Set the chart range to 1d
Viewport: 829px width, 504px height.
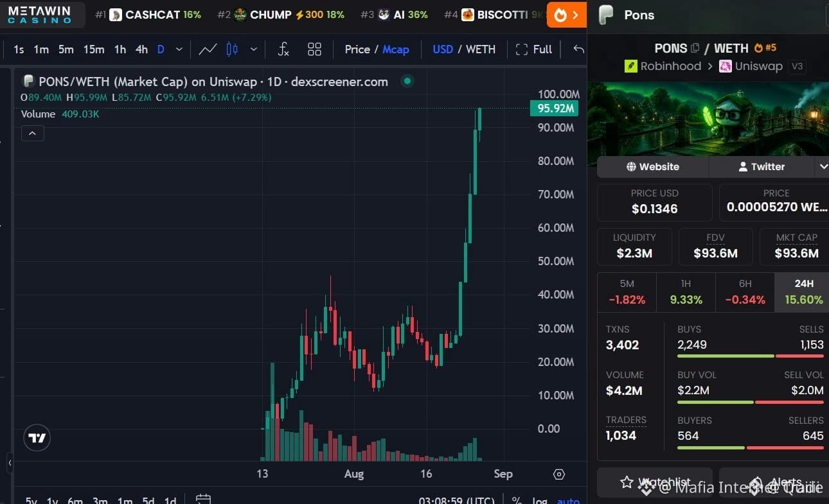(x=170, y=501)
